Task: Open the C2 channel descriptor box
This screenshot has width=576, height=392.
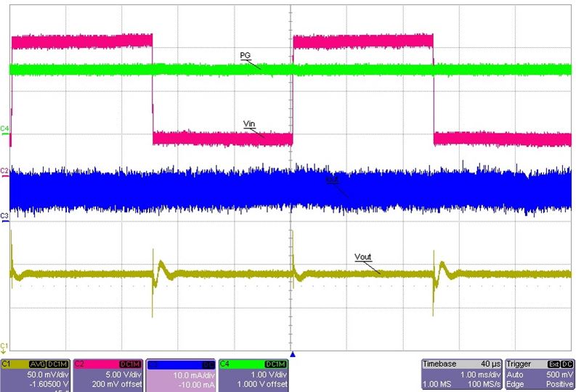Action: pyautogui.click(x=108, y=375)
